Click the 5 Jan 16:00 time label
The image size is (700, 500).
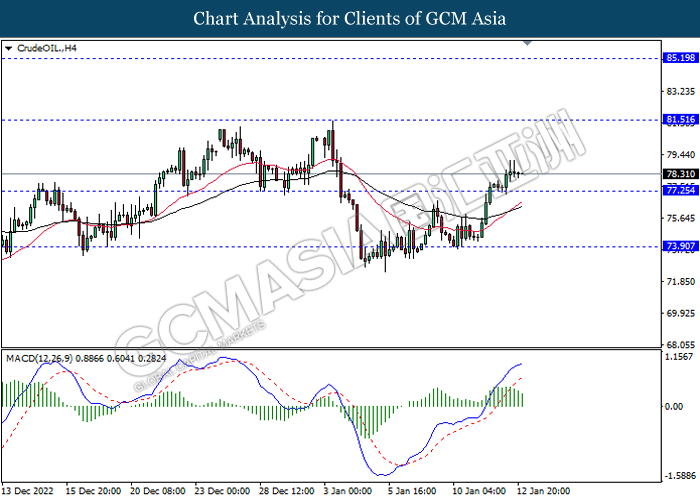(412, 491)
